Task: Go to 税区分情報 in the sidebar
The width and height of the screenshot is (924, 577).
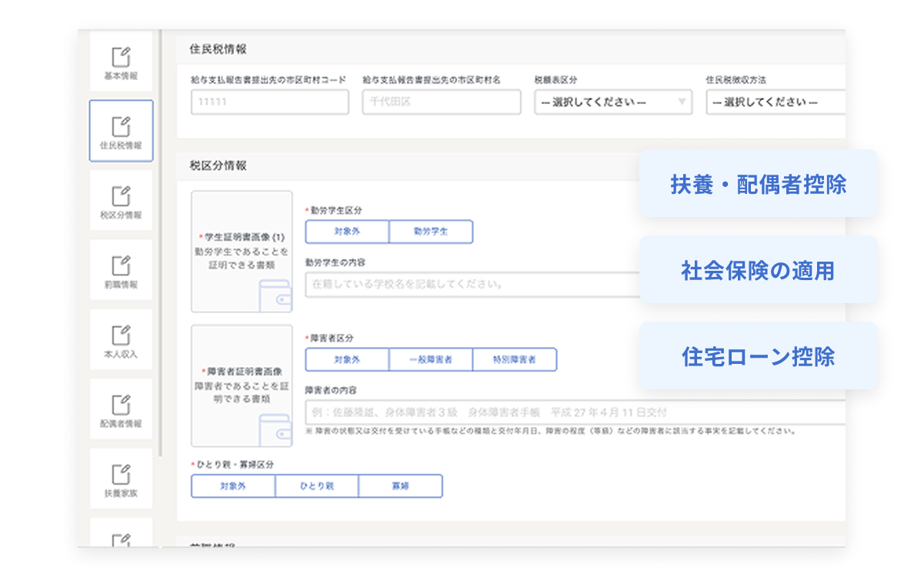Action: click(x=121, y=201)
